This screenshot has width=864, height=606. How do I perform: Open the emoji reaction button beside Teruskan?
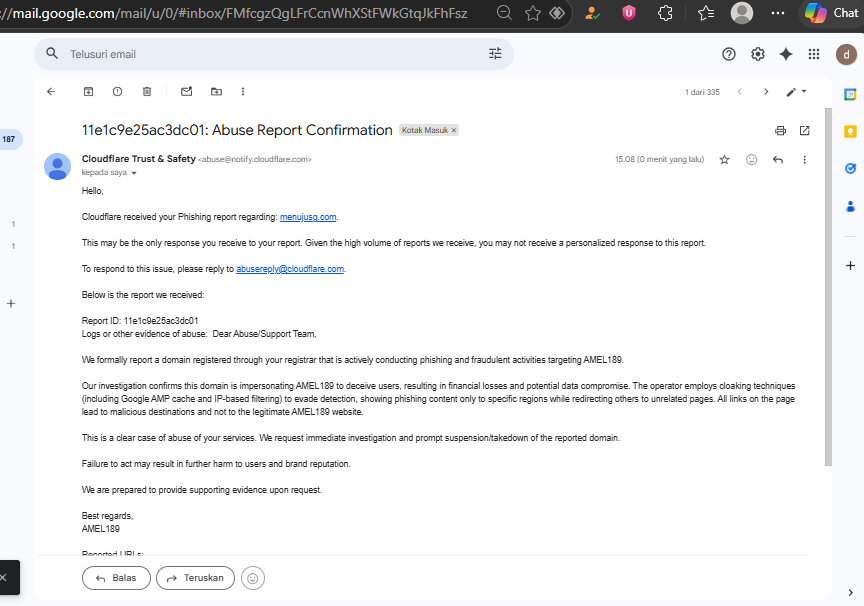tap(253, 578)
